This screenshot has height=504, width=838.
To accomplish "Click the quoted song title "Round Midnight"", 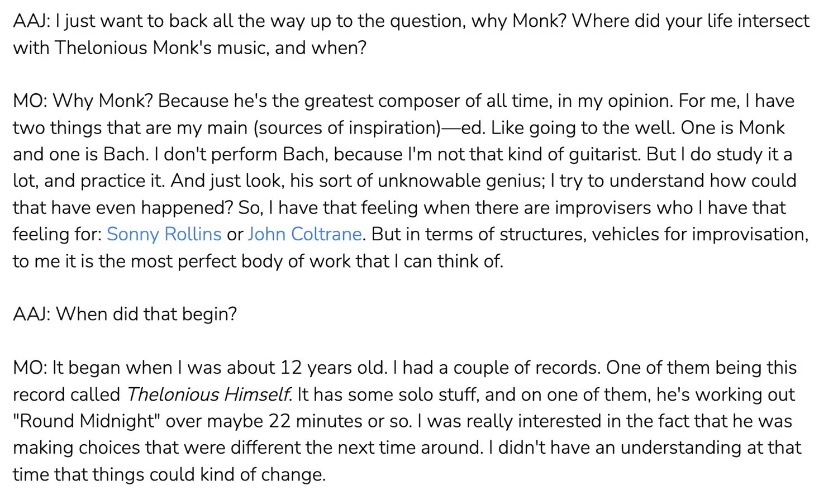I will [x=87, y=421].
